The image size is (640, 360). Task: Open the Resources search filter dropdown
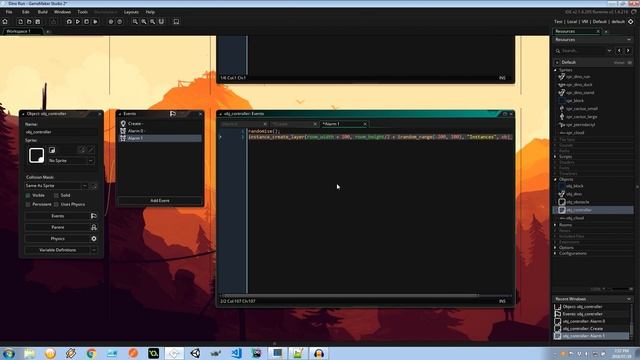click(609, 51)
